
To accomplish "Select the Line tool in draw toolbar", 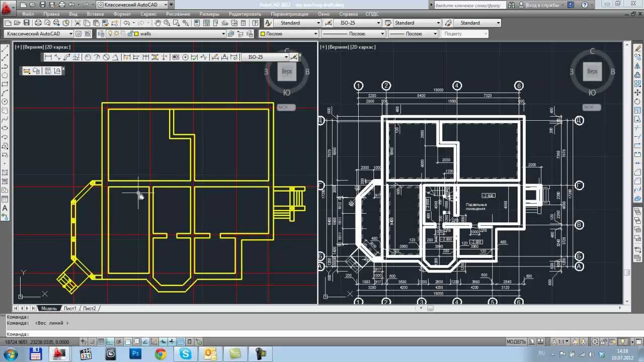I will pos(5,49).
